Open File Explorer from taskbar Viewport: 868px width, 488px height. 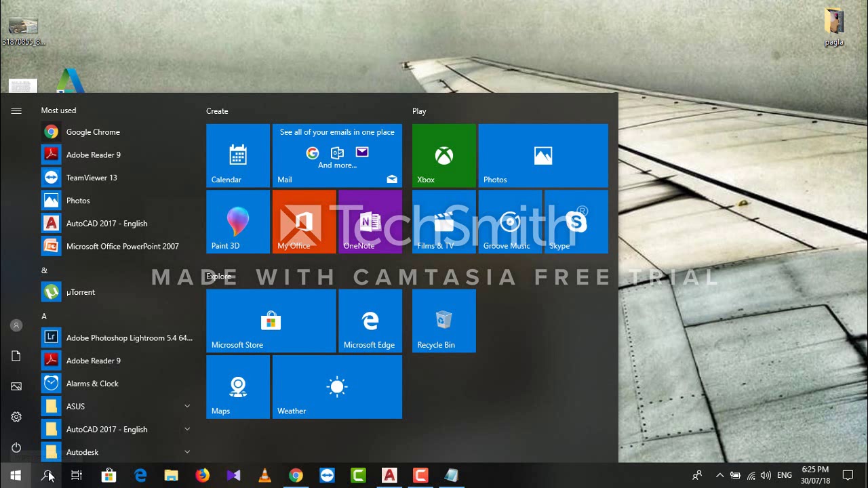click(171, 475)
